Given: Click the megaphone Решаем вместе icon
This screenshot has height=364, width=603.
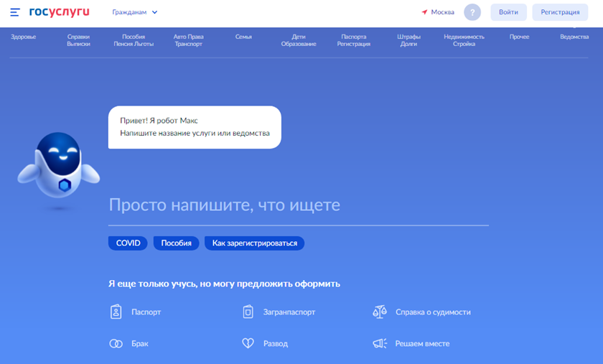Looking at the screenshot, I should (380, 344).
